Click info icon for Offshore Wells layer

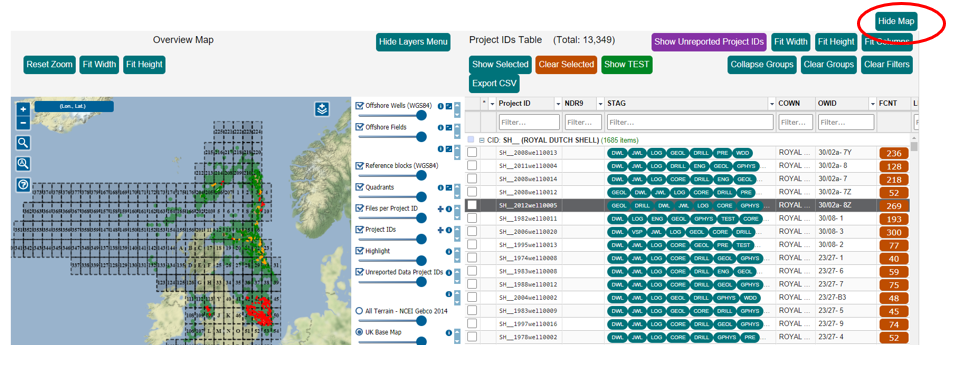point(440,106)
